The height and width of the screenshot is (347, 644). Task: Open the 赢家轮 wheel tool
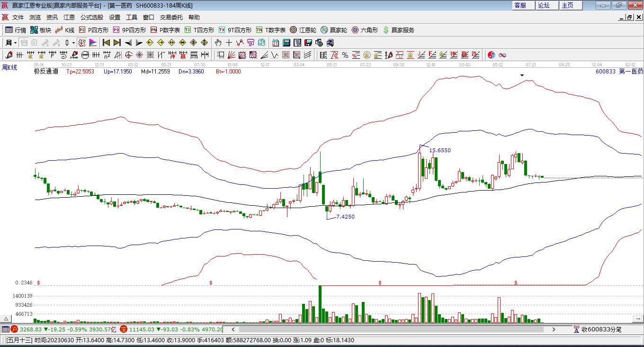tap(334, 30)
